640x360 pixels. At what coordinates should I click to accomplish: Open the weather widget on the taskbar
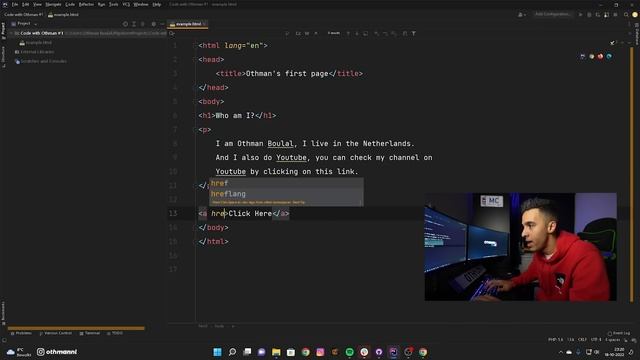click(18, 352)
